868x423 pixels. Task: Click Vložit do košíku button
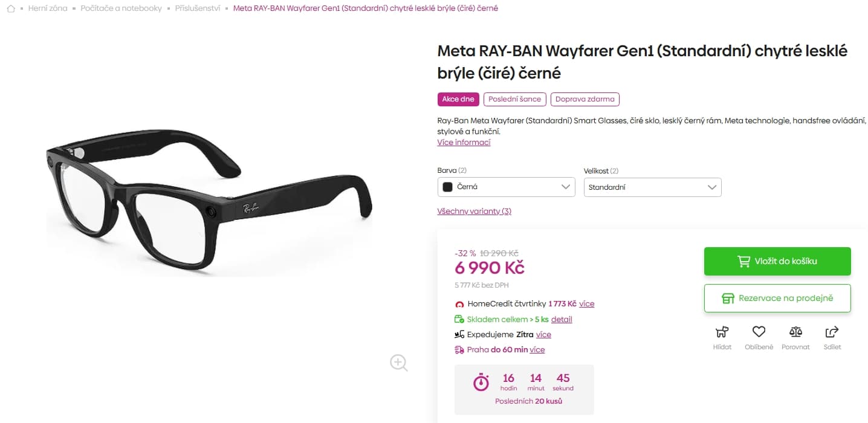pos(777,260)
